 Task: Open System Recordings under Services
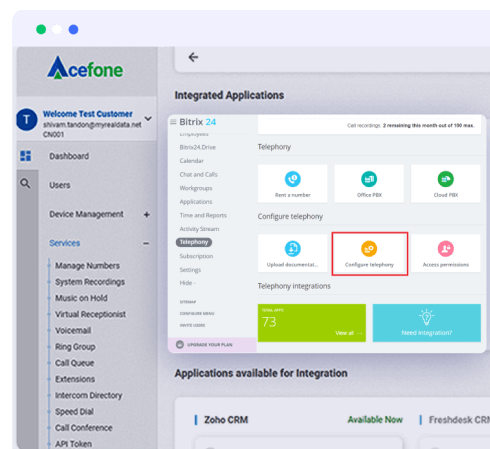pyautogui.click(x=90, y=282)
